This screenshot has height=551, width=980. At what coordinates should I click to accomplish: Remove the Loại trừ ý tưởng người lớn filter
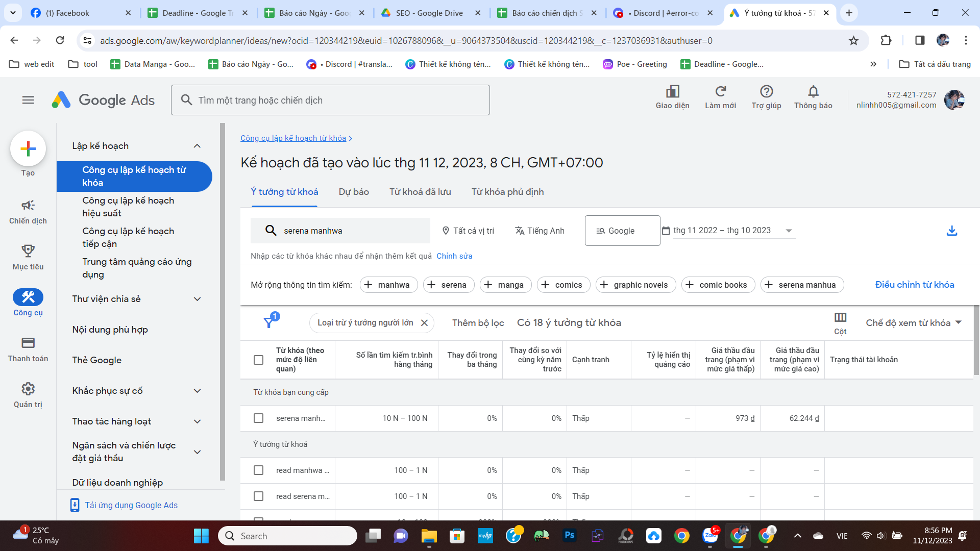[424, 322]
